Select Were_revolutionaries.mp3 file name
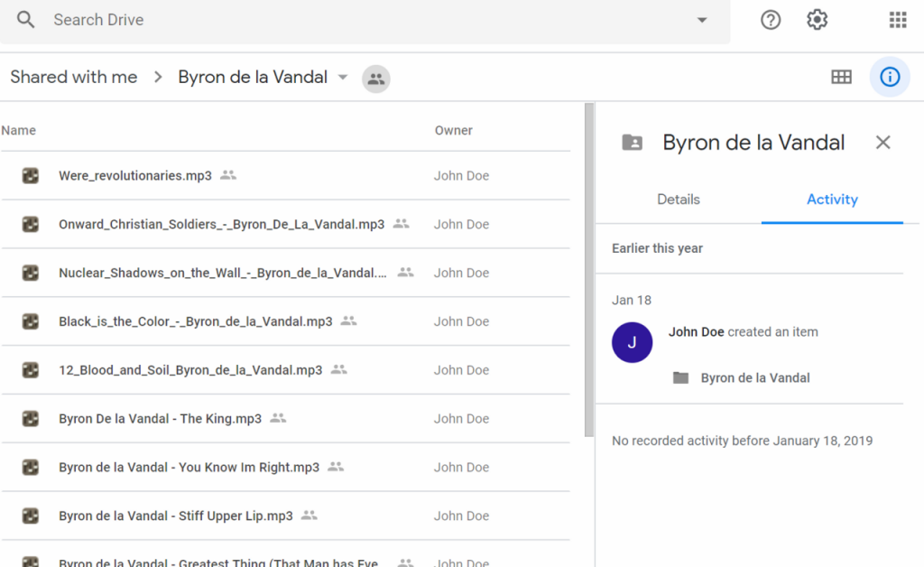Screen dimensions: 924x567 135,176
